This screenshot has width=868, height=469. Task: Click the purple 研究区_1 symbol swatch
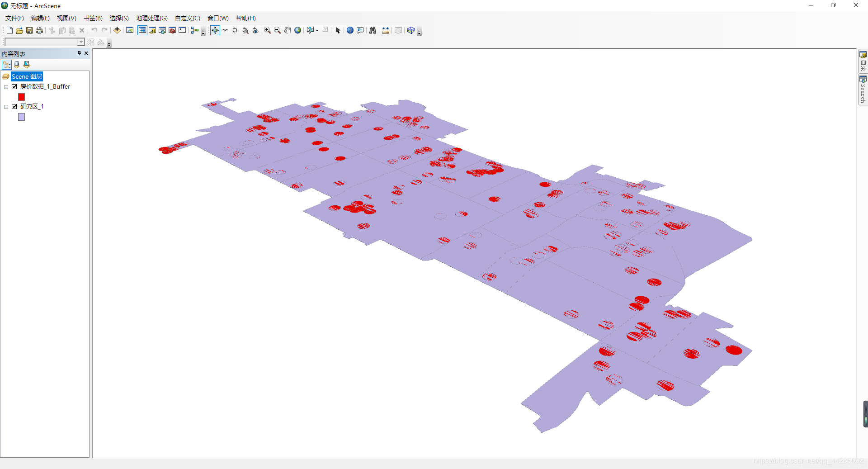pyautogui.click(x=21, y=117)
